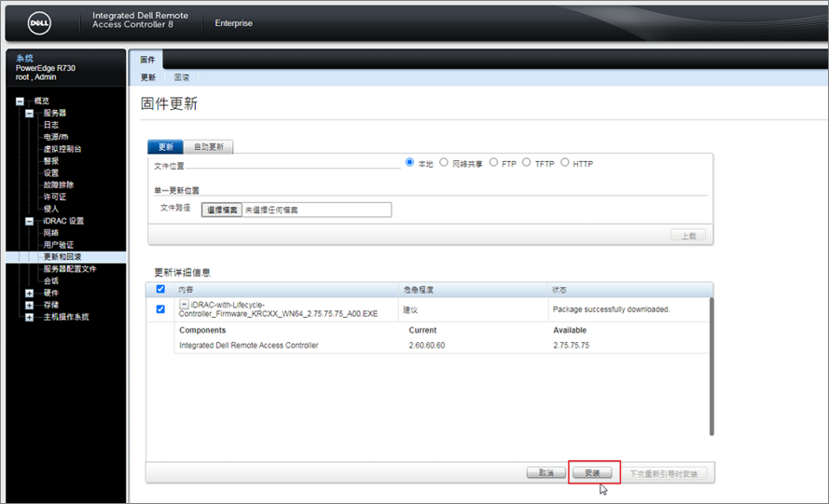Click the 状态 column header
Viewport: 829px width, 504px height.
(x=559, y=290)
